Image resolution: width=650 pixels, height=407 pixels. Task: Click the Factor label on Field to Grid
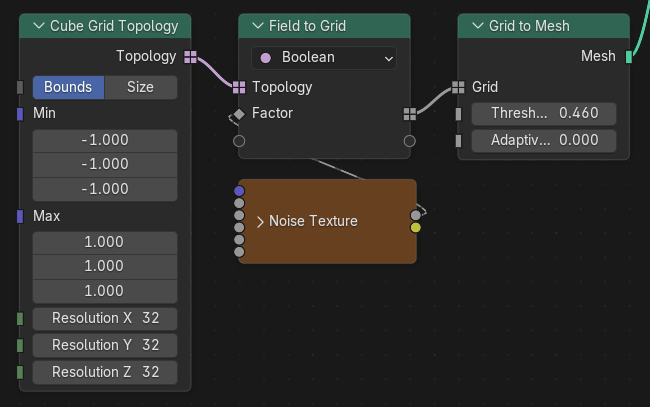(272, 113)
